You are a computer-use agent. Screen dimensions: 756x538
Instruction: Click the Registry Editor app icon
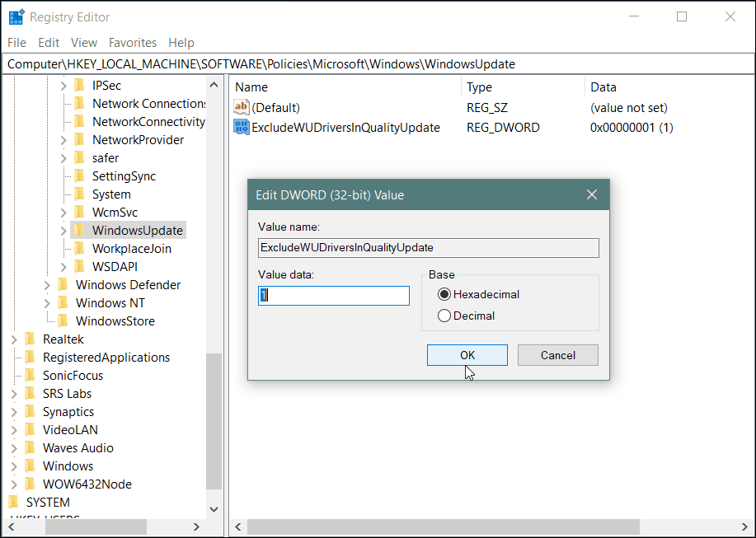[16, 16]
